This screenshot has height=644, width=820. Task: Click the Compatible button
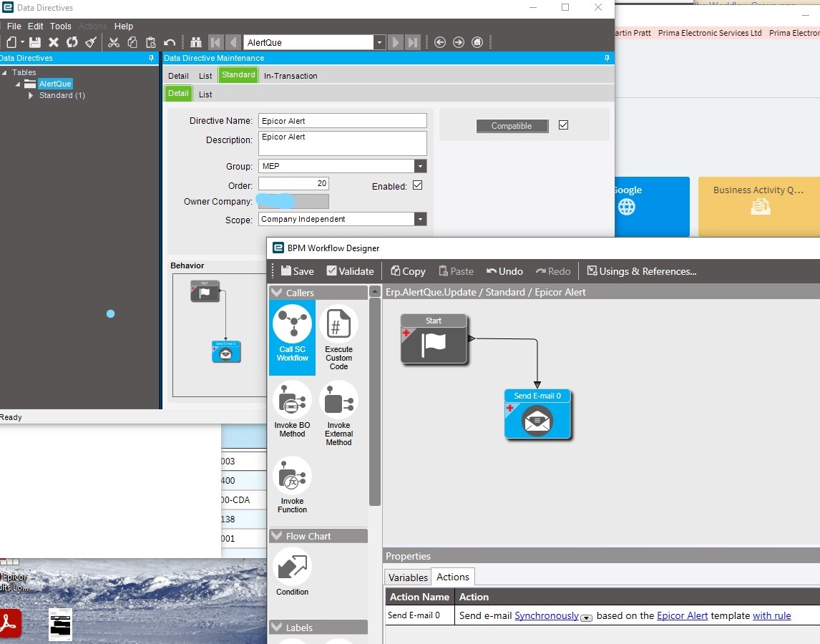tap(512, 125)
